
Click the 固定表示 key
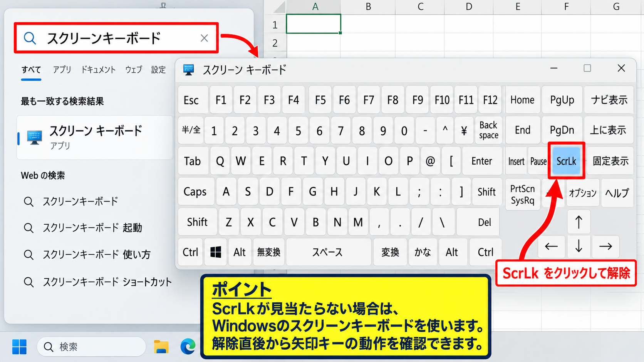click(x=610, y=161)
